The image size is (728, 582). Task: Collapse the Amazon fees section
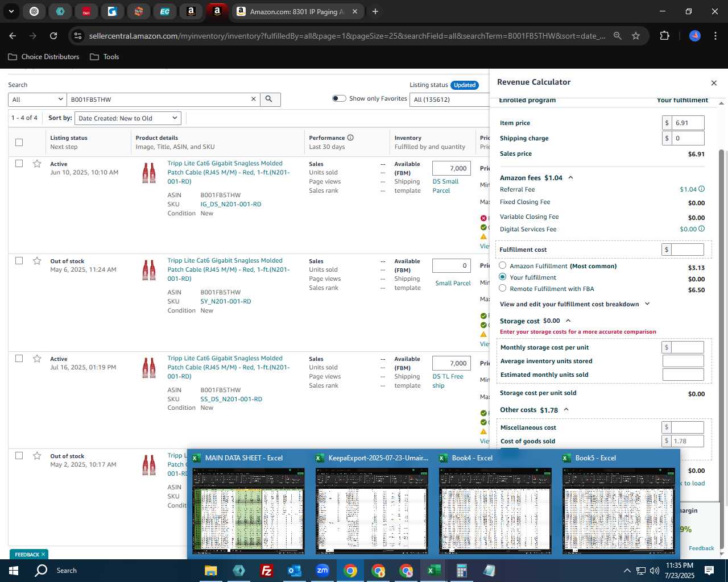570,178
